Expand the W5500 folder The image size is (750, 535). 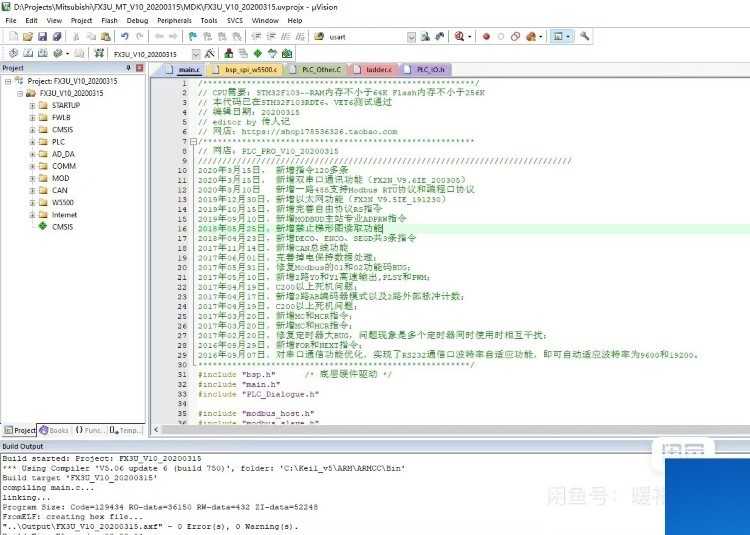pyautogui.click(x=32, y=203)
